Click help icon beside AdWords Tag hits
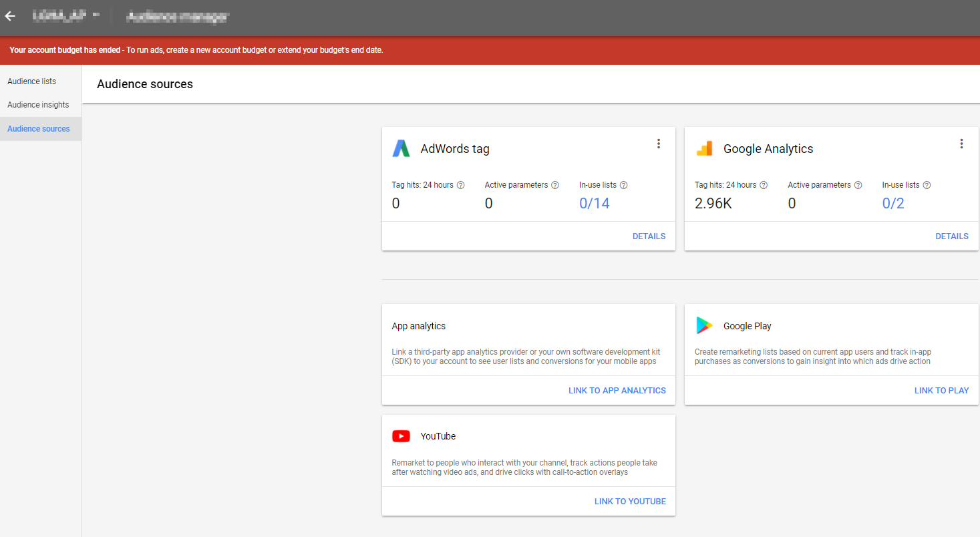This screenshot has width=980, height=537. pyautogui.click(x=461, y=185)
